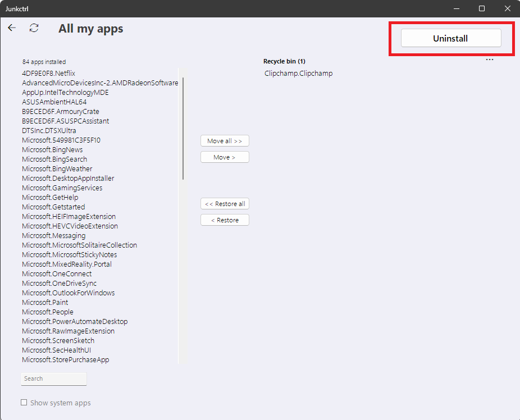
Task: Enable the Show system apps checkbox
Action: point(24,403)
